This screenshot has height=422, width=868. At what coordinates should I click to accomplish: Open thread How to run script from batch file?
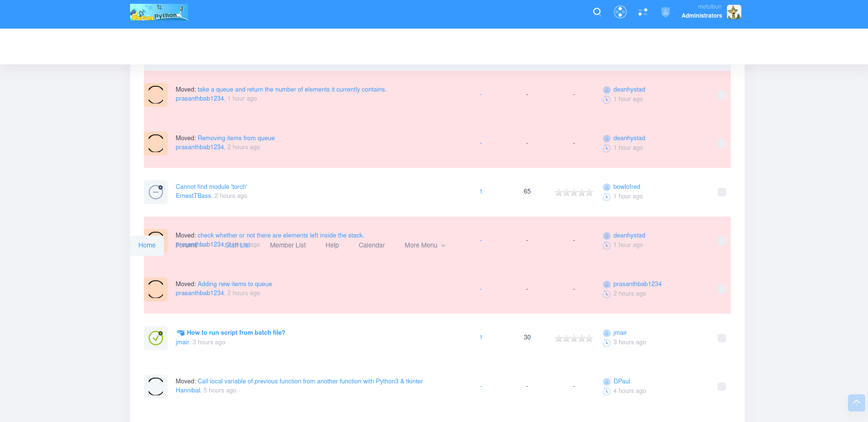coord(236,333)
